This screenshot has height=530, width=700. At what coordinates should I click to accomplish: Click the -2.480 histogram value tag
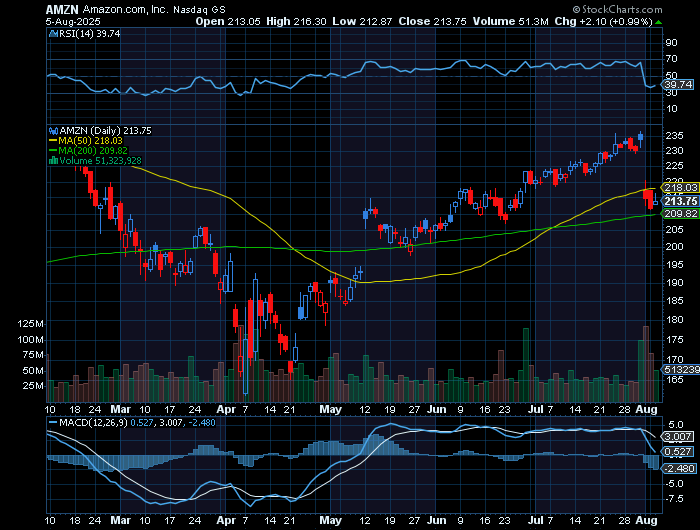[x=679, y=468]
